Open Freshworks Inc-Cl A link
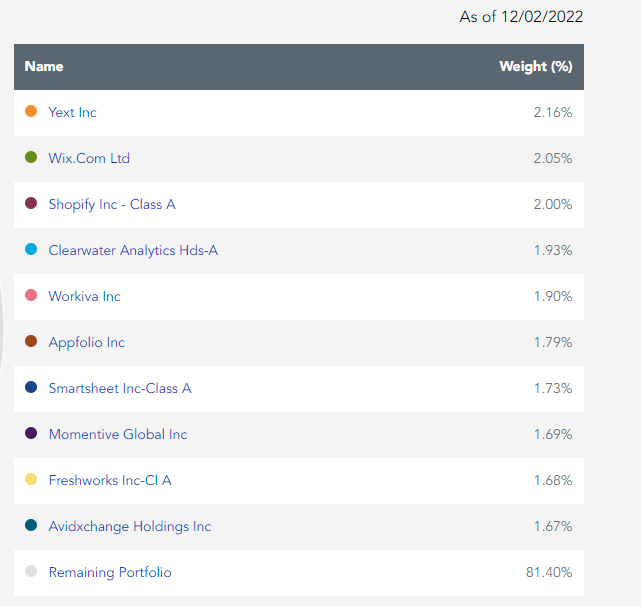 pyautogui.click(x=110, y=480)
